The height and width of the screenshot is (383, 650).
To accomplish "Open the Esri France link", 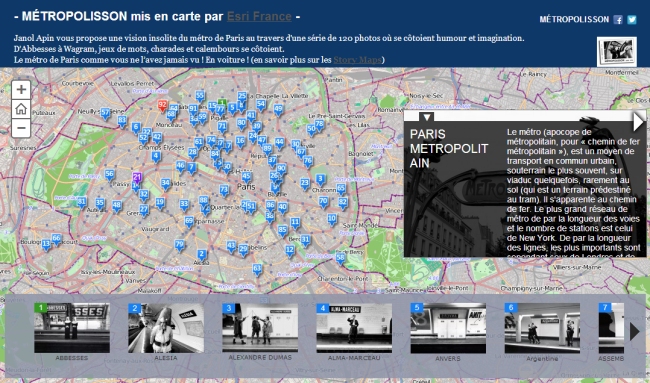I will (259, 17).
